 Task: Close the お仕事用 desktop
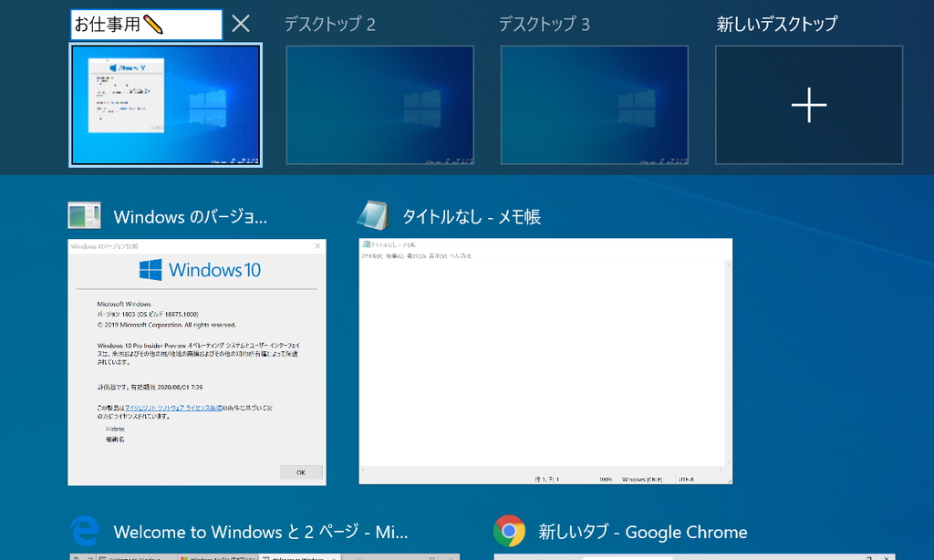tap(240, 24)
